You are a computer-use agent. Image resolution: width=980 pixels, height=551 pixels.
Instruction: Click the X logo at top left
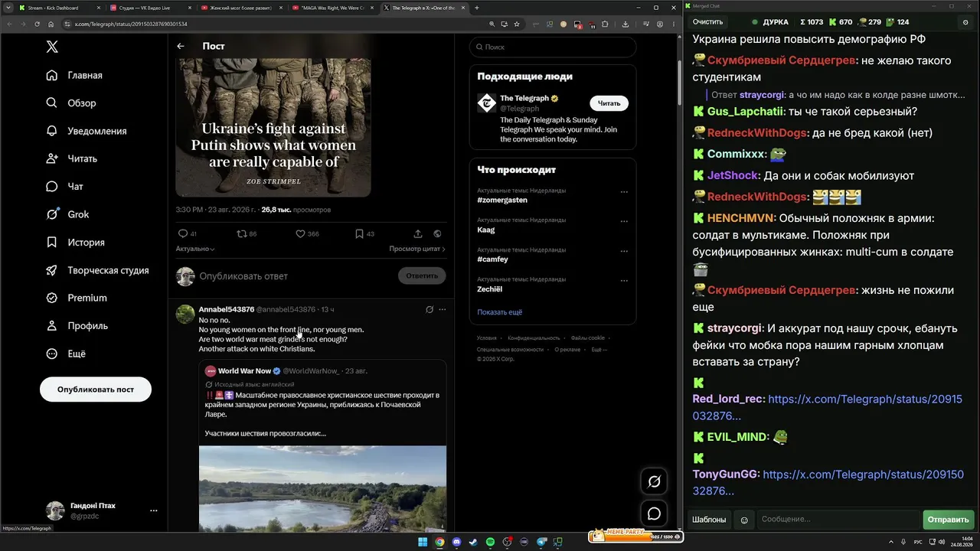pyautogui.click(x=52, y=47)
